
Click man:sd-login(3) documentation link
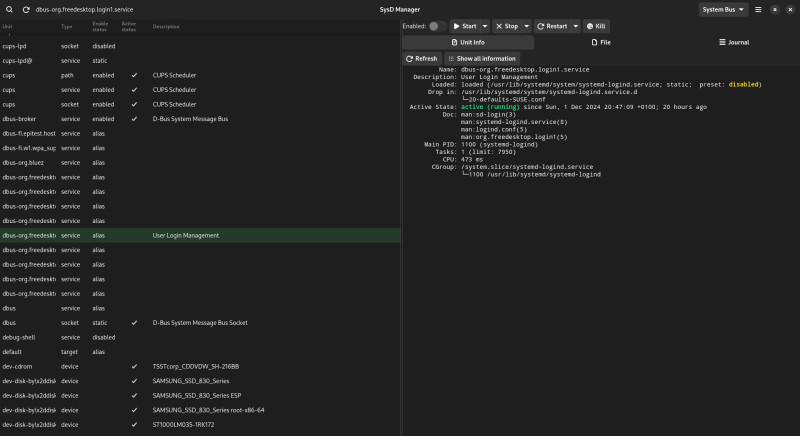point(488,114)
